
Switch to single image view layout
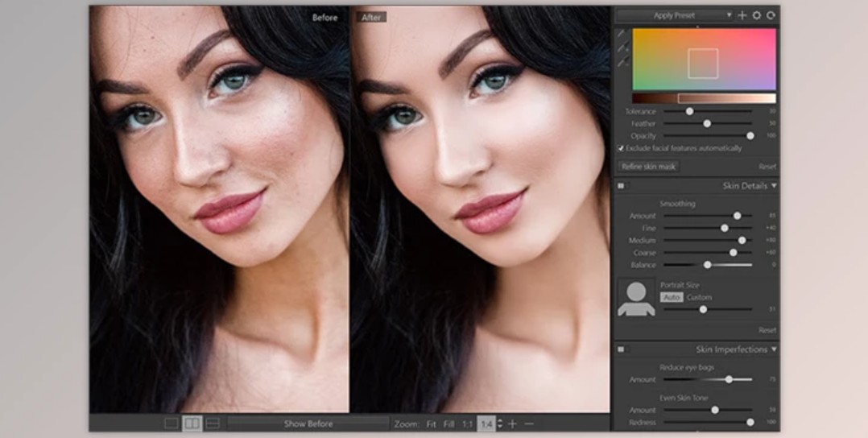click(x=171, y=424)
